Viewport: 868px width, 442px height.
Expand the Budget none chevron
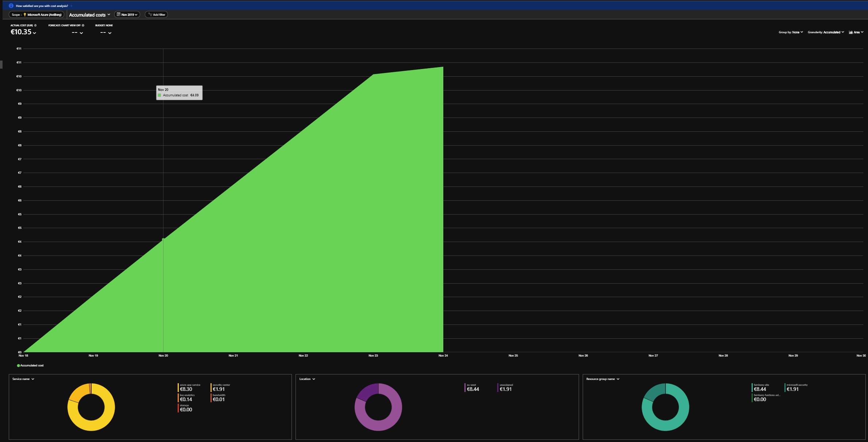click(x=110, y=33)
